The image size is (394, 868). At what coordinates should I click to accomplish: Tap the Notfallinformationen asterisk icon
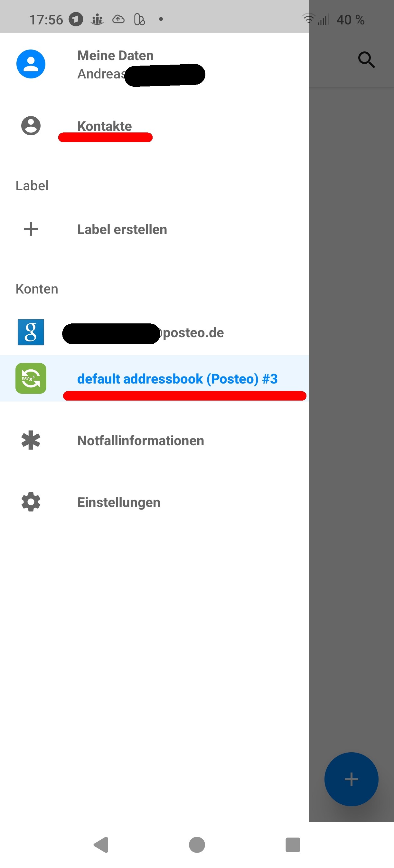click(31, 440)
